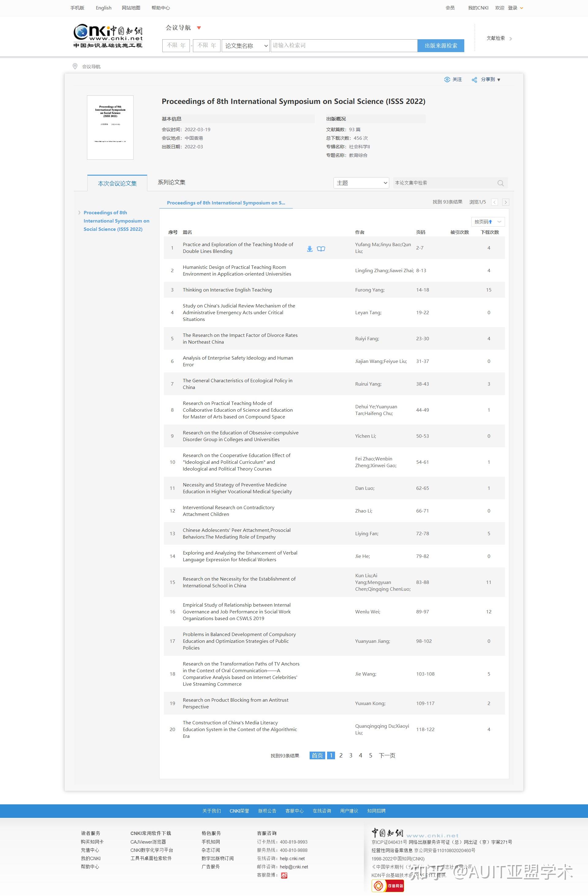Viewport: 588px width, 896px height.
Task: Click the 出版来源检索 search button
Action: (x=440, y=46)
